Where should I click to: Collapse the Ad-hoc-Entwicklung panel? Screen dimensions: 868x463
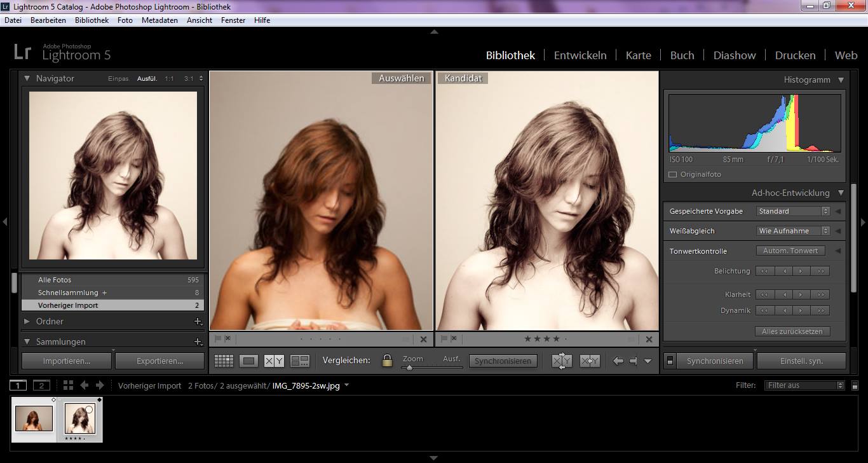click(x=841, y=193)
